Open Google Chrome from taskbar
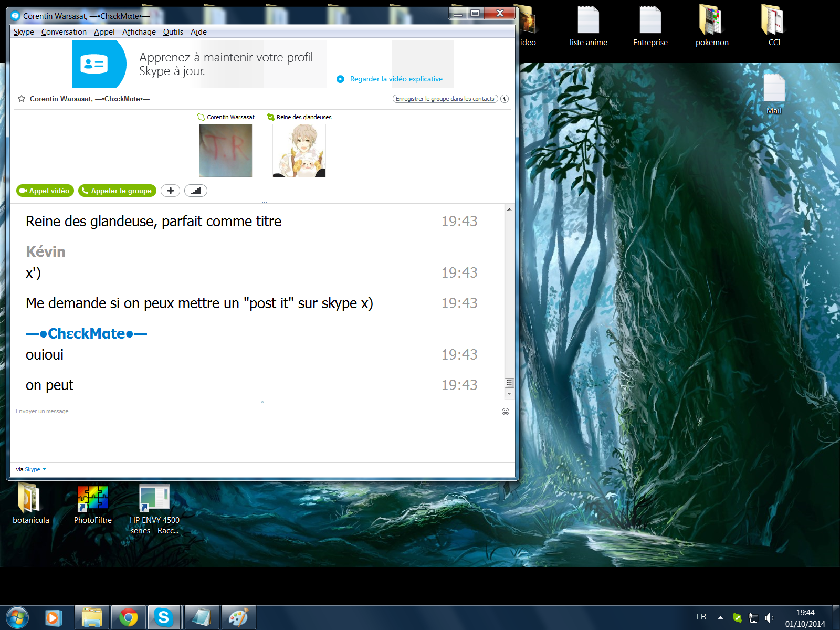 tap(128, 617)
